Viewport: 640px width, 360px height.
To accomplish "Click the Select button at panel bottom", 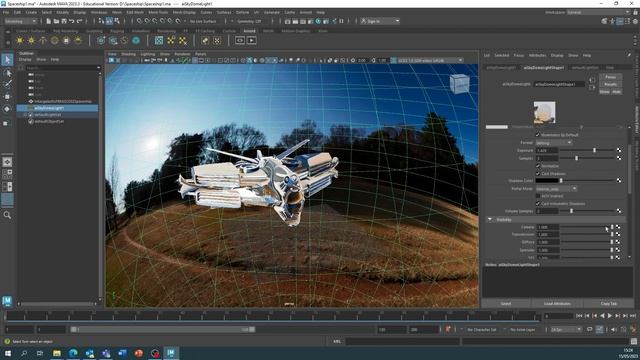I will pyautogui.click(x=506, y=304).
